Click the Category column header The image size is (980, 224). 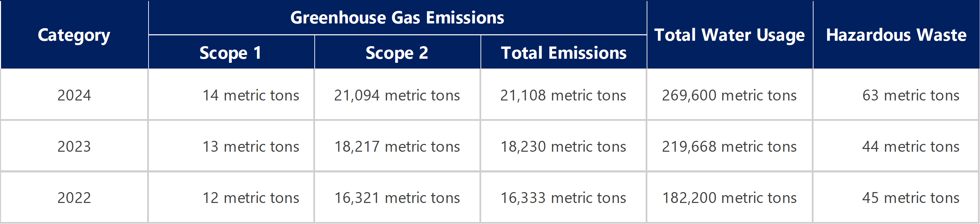[74, 35]
